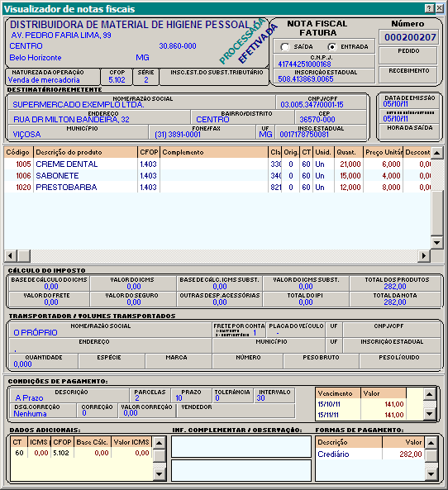This screenshot has height=490, width=448.
Task: Click the PARCELAS value 2
Action: click(137, 398)
